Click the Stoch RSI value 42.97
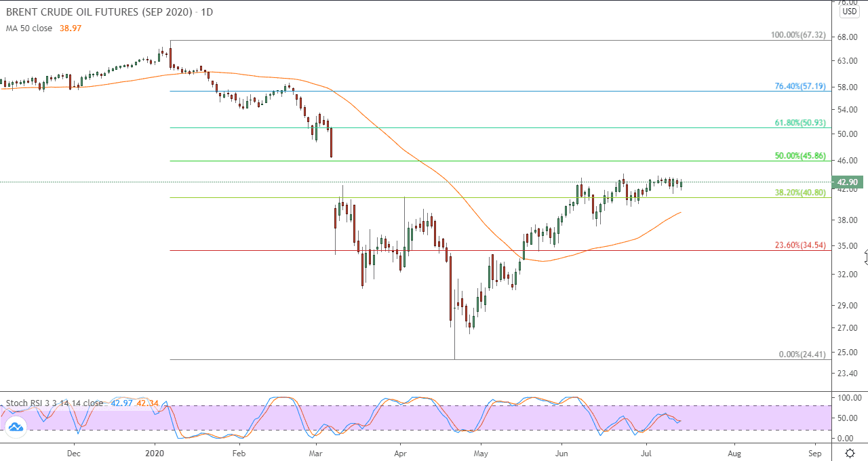868x461 pixels. [x=123, y=403]
